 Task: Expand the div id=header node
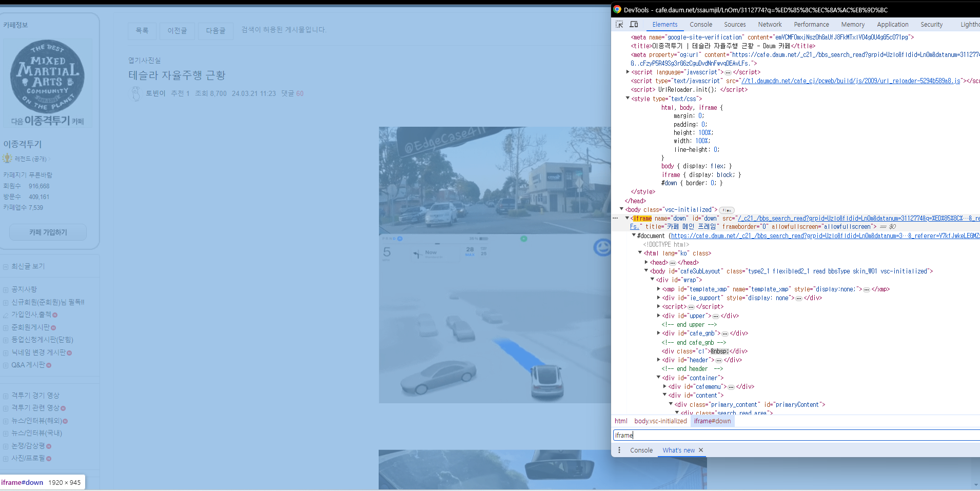pos(658,360)
